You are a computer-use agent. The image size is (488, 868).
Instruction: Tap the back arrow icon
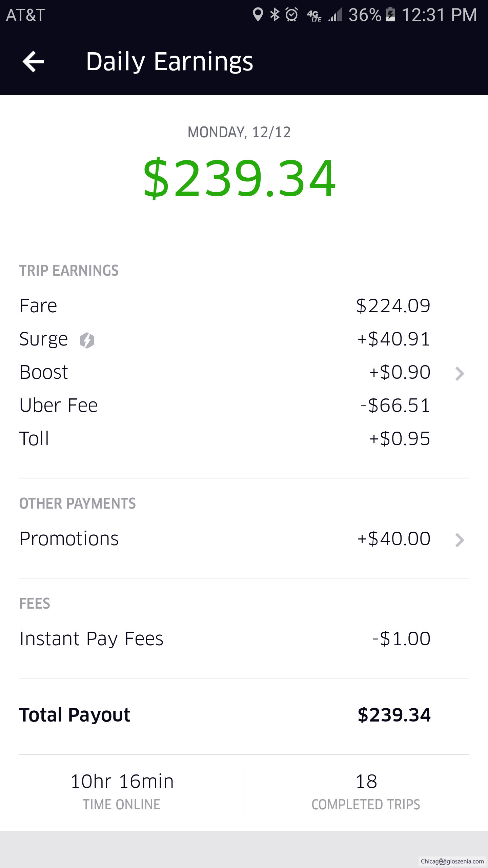coord(33,61)
